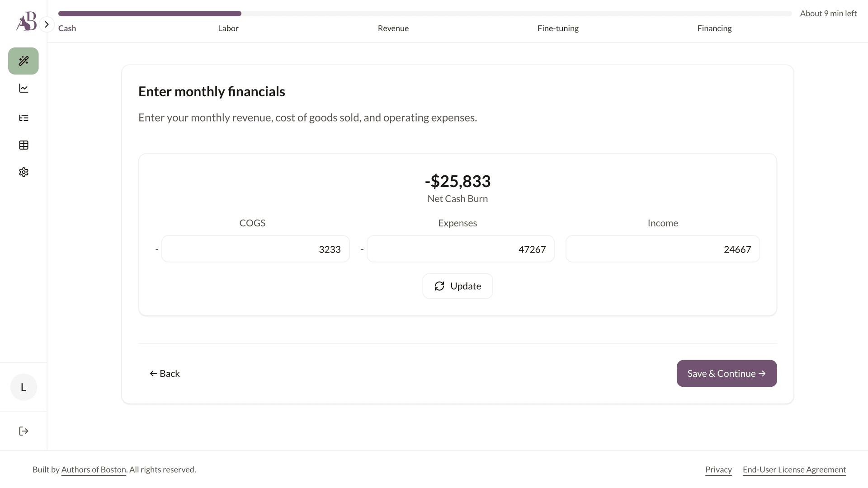Click the Expenses label
This screenshot has height=488, width=868.
click(x=458, y=223)
